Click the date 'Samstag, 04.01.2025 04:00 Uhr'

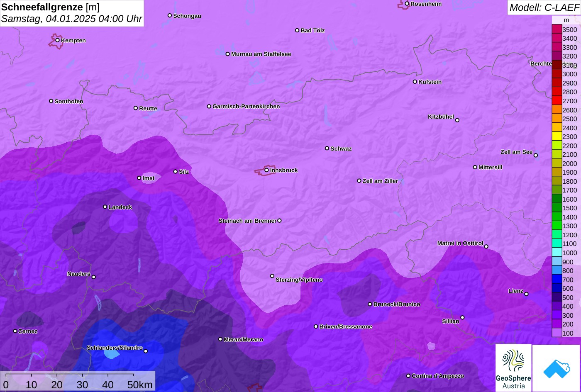point(72,19)
